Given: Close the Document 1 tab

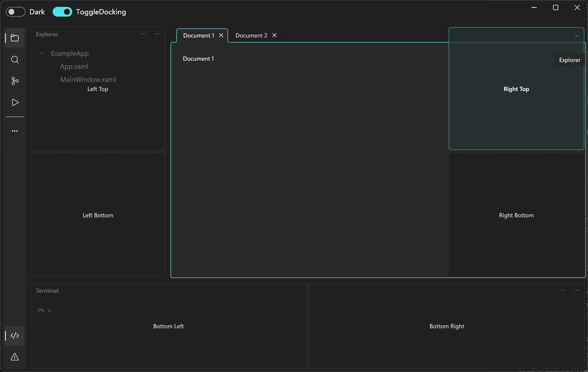Looking at the screenshot, I should (x=221, y=35).
